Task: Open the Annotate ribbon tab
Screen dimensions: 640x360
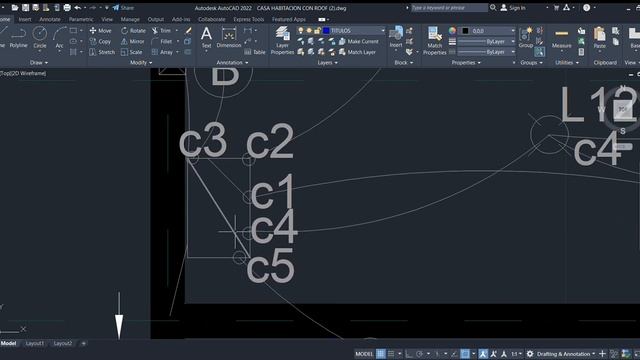Action: pyautogui.click(x=50, y=19)
